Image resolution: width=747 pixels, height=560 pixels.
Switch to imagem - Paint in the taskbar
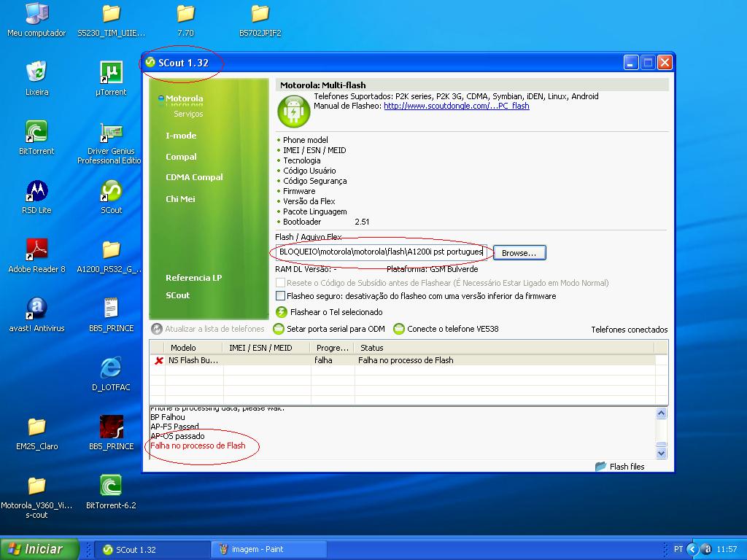tap(269, 550)
